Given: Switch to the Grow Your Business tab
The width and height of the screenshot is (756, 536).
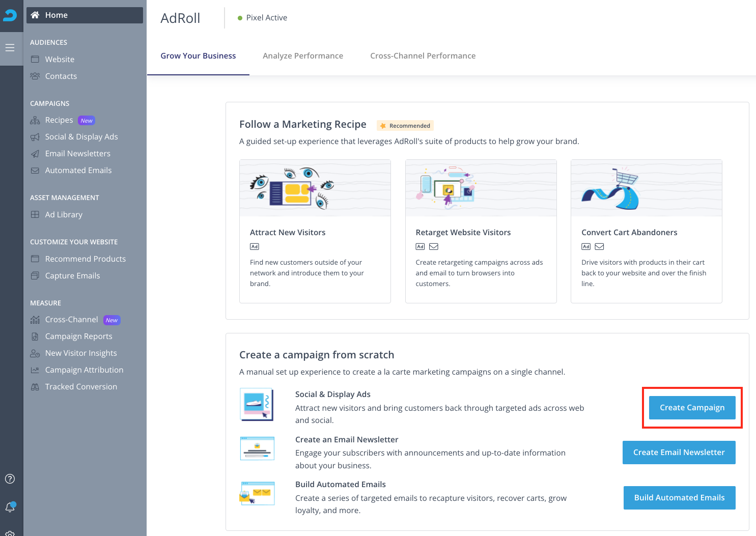Looking at the screenshot, I should [x=198, y=56].
